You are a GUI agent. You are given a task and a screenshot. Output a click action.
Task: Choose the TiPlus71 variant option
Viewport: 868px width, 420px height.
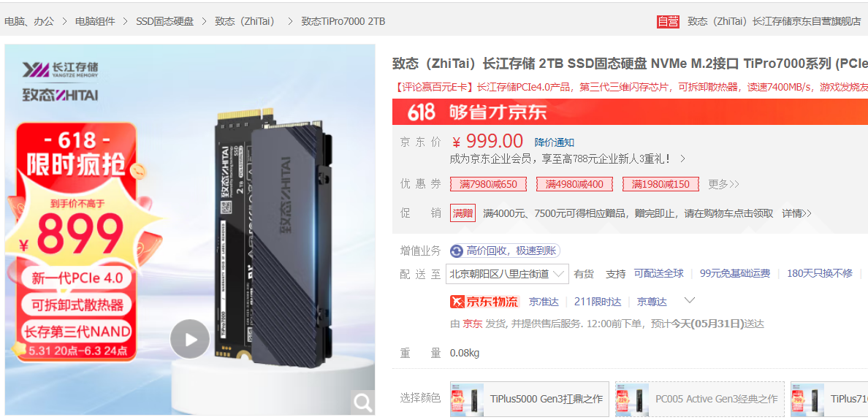click(829, 399)
